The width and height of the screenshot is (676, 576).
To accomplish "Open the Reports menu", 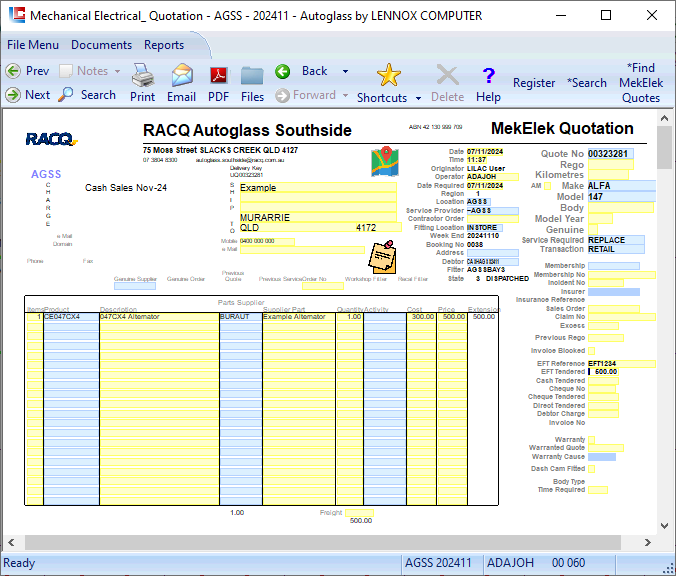I will 164,45.
